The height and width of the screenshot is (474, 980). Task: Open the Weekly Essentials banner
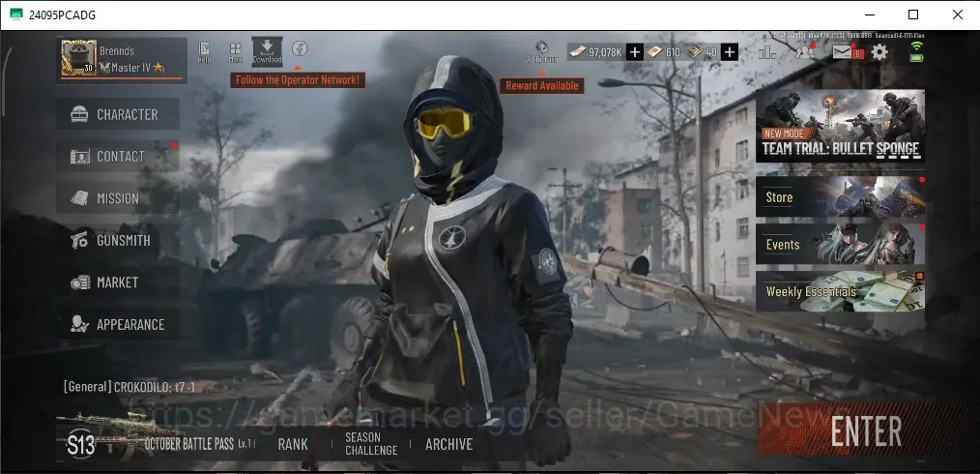point(840,291)
